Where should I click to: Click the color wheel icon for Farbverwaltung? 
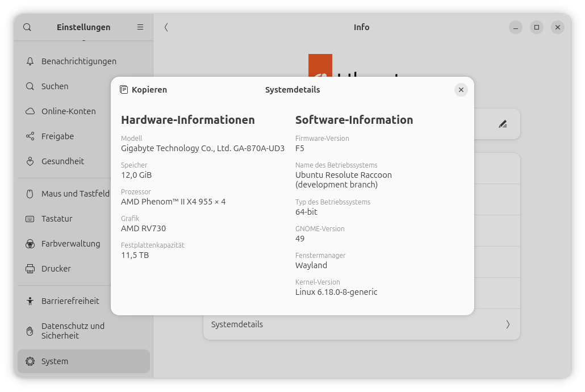(30, 244)
